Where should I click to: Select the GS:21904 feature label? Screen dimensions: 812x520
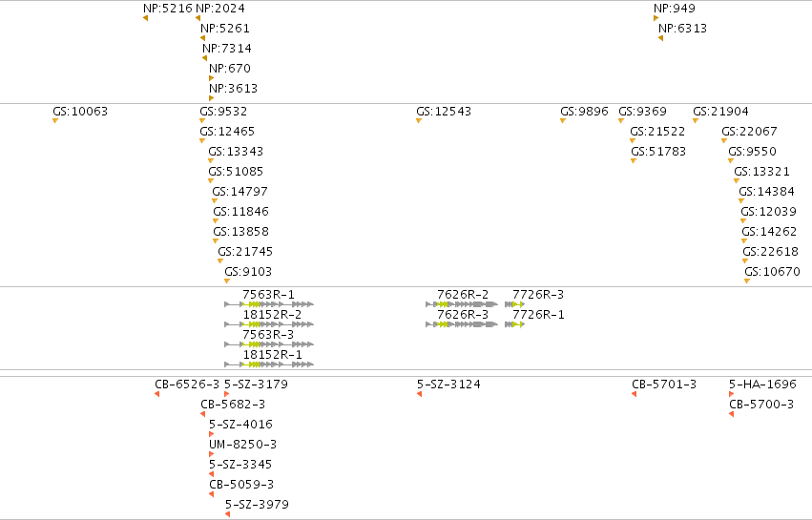720,112
